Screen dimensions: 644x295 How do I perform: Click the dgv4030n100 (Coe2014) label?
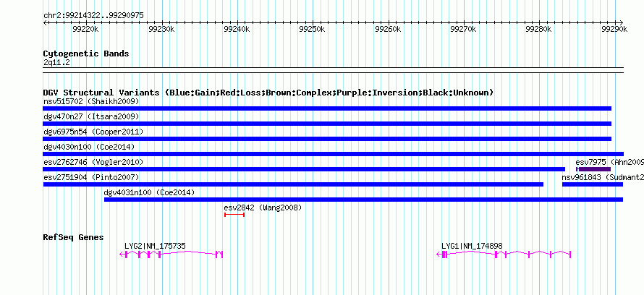pos(89,147)
